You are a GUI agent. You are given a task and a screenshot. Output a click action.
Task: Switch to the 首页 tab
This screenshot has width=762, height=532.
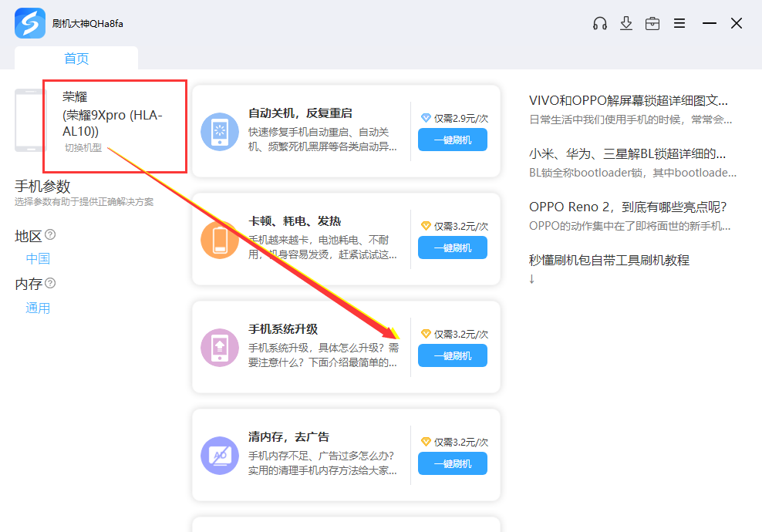(76, 59)
